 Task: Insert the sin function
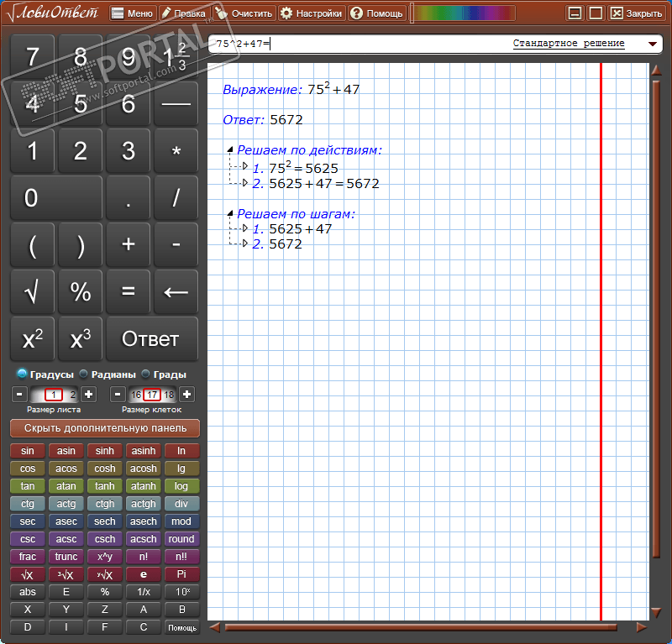(x=28, y=451)
